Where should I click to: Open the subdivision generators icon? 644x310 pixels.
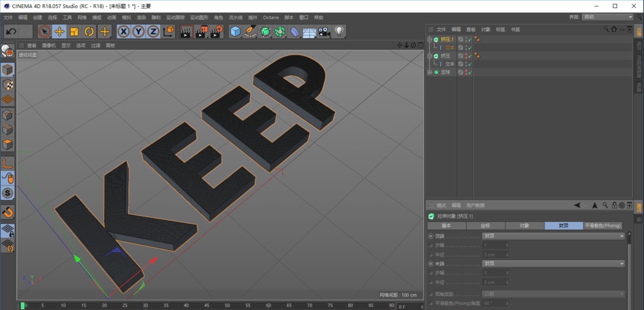pos(265,31)
